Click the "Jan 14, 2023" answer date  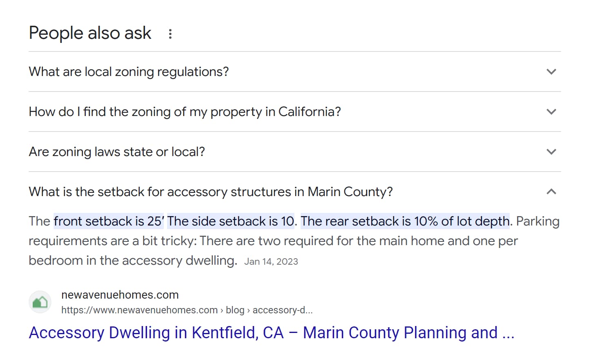[271, 261]
